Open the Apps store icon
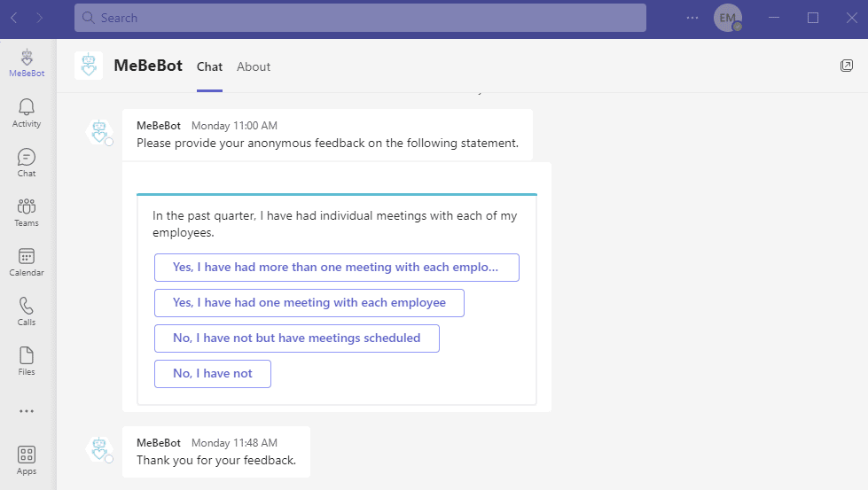Image resolution: width=868 pixels, height=490 pixels. (x=27, y=460)
